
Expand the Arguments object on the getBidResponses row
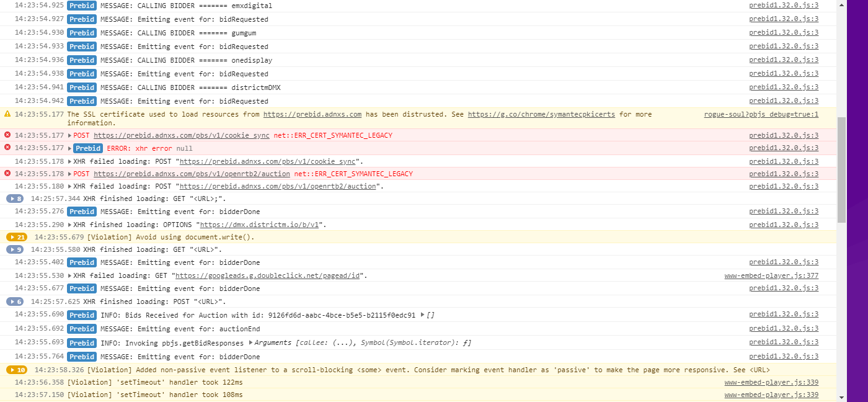pos(250,343)
